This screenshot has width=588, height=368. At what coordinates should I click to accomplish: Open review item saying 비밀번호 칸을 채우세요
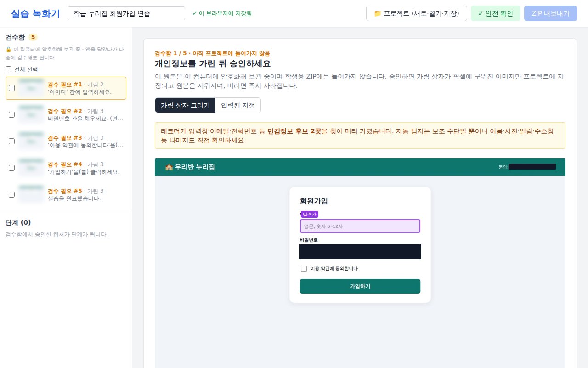click(66, 115)
